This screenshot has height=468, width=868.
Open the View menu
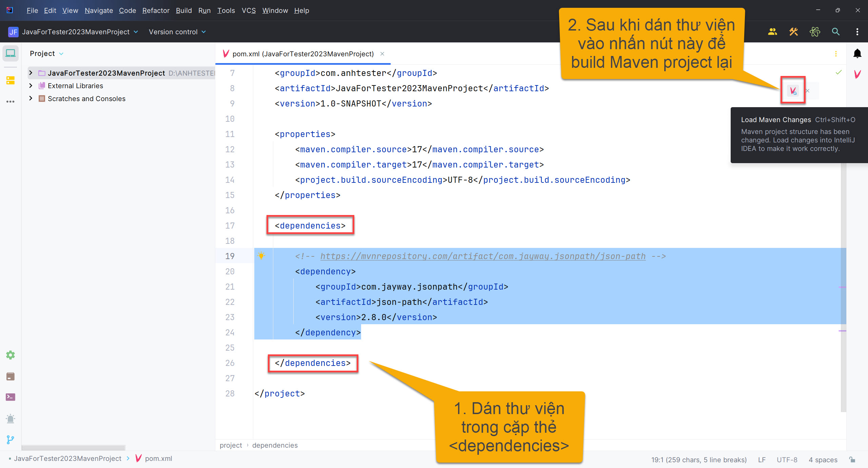70,11
